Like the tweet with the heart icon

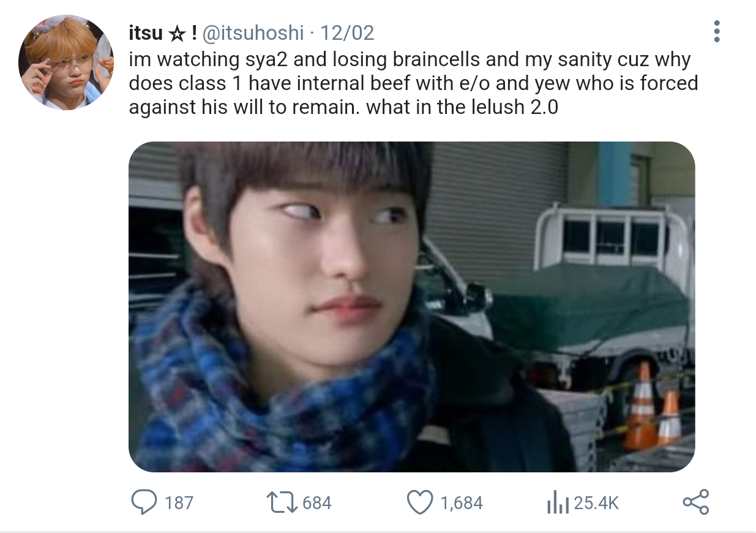(420, 502)
